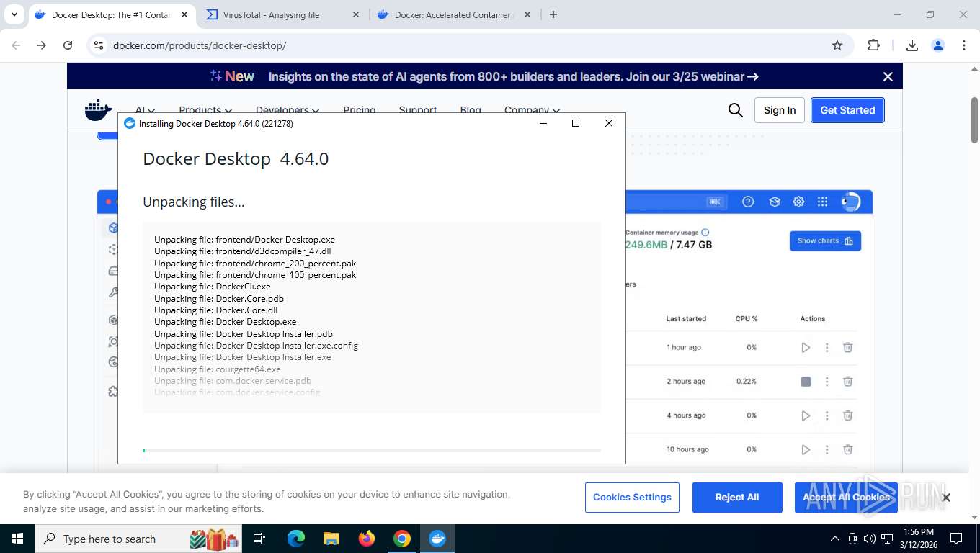Viewport: 980px width, 553px height.
Task: Launch Microsoft Edge from taskbar
Action: [295, 539]
